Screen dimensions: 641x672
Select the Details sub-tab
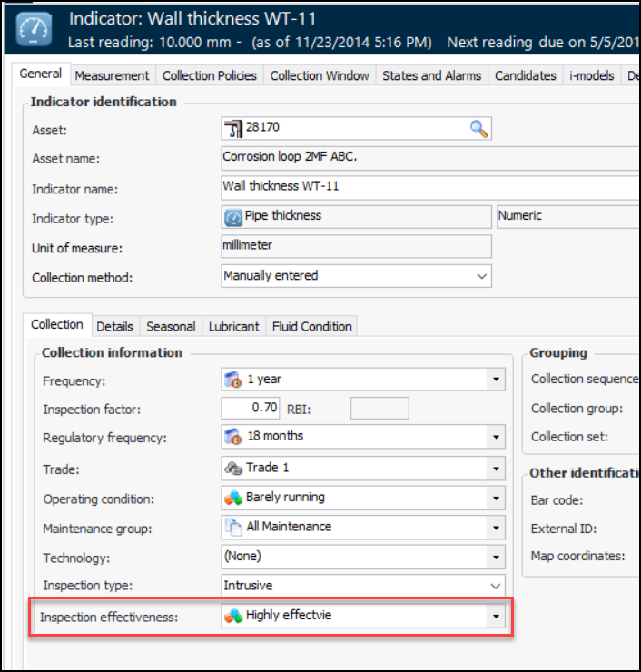(x=114, y=327)
